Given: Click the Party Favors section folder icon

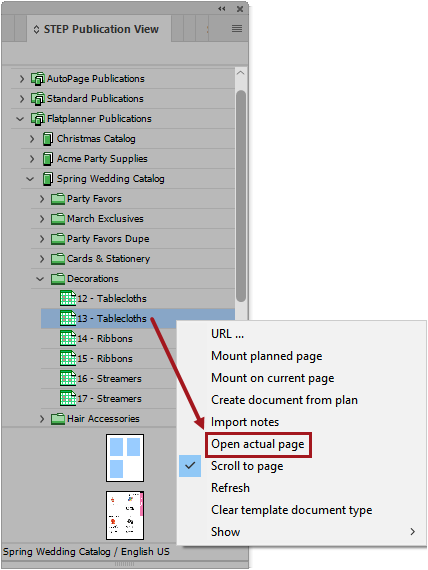Looking at the screenshot, I should [x=58, y=199].
